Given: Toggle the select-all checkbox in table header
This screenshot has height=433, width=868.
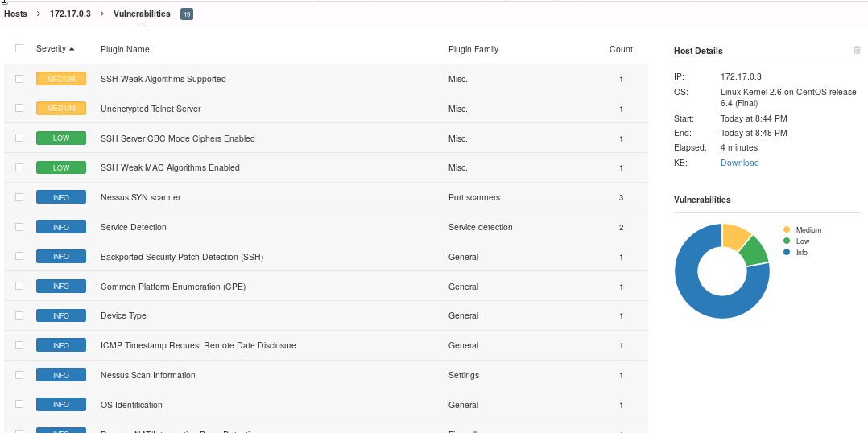Looking at the screenshot, I should [19, 48].
